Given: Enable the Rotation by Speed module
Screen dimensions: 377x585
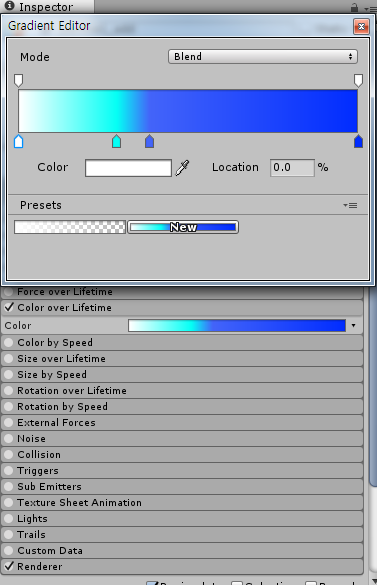Looking at the screenshot, I should coord(9,407).
